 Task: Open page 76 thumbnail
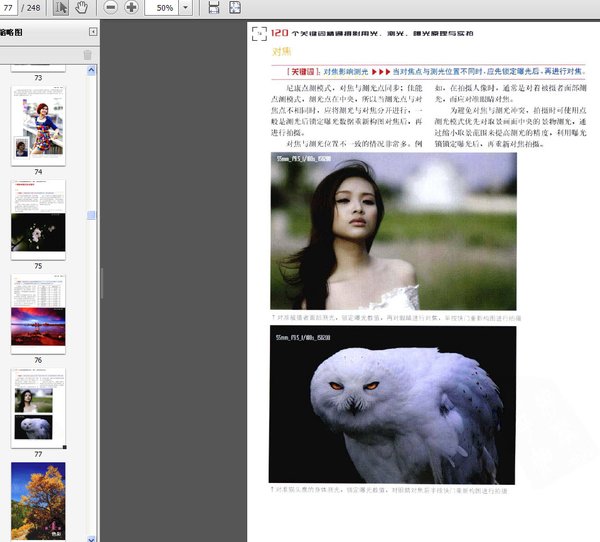tap(38, 314)
